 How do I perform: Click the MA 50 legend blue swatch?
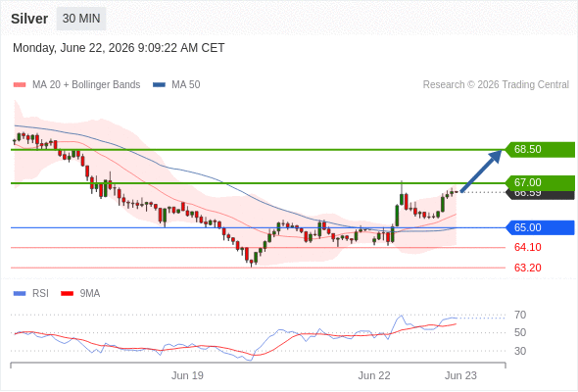click(160, 85)
